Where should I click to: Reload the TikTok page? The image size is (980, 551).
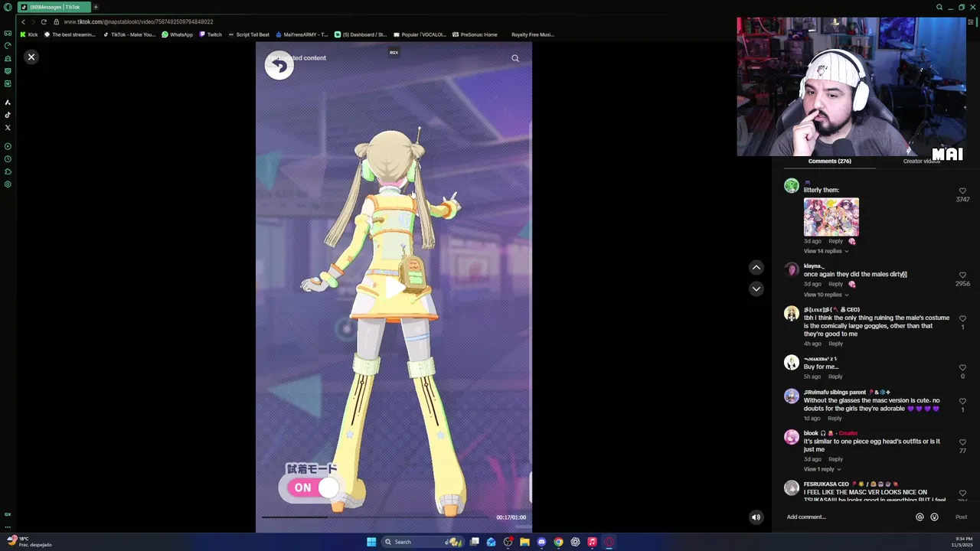pyautogui.click(x=44, y=21)
